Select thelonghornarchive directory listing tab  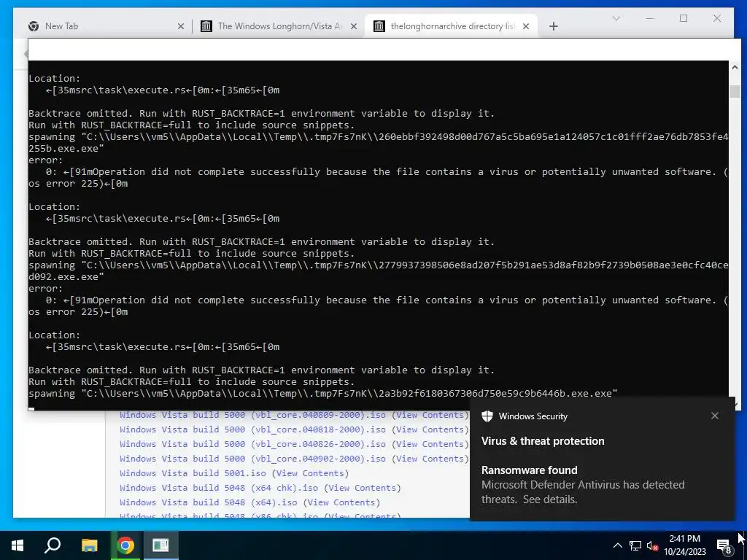pyautogui.click(x=451, y=26)
